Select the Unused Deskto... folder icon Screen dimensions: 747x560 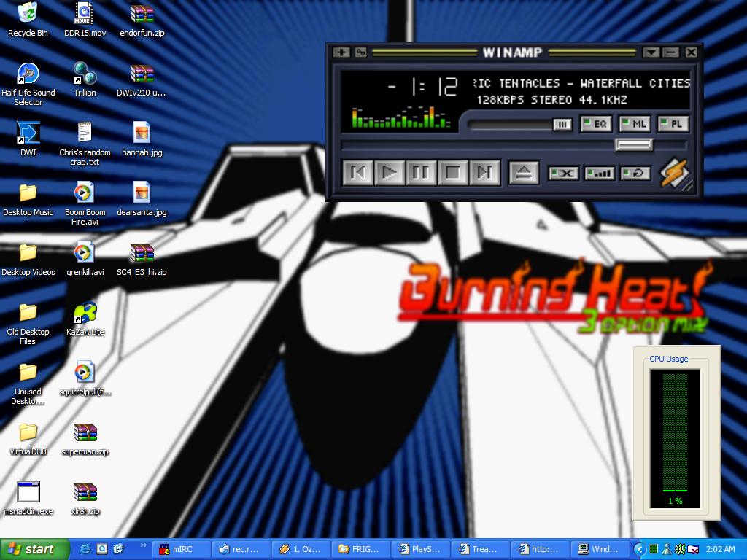(x=28, y=373)
